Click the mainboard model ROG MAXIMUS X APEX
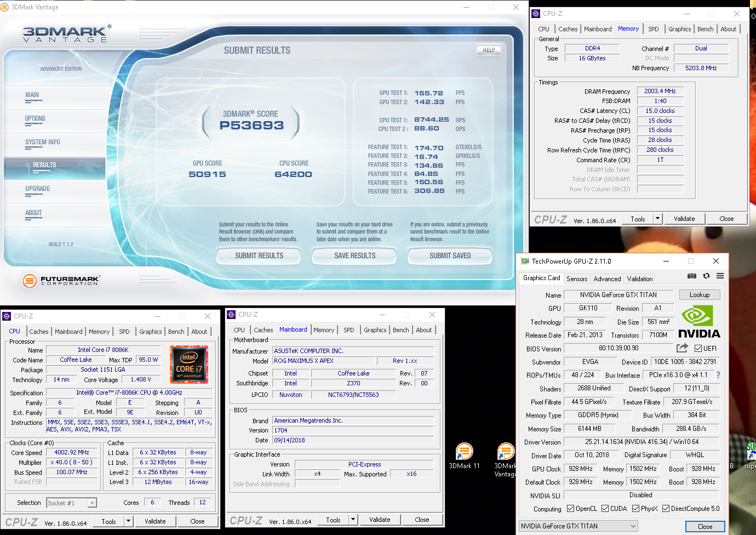Screen dimensions: 756x535 point(324,361)
